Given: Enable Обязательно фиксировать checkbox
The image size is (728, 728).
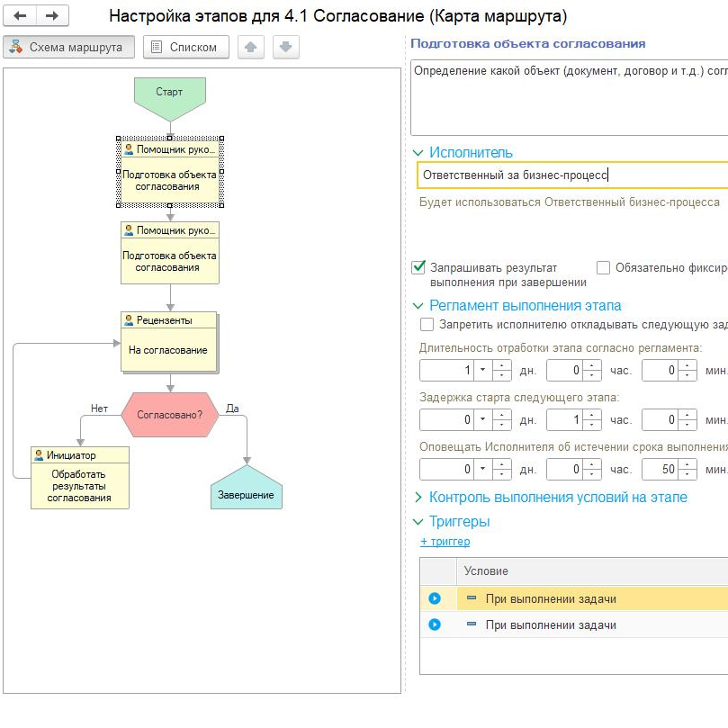Looking at the screenshot, I should coord(604,267).
